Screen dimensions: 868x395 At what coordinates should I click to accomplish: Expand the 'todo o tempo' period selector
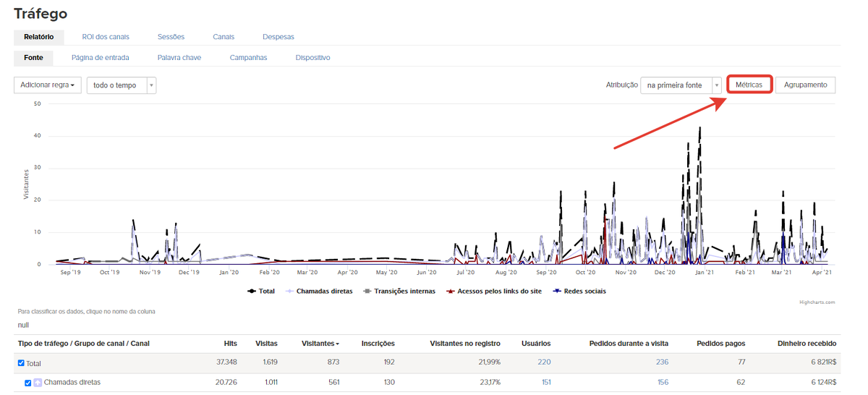121,85
